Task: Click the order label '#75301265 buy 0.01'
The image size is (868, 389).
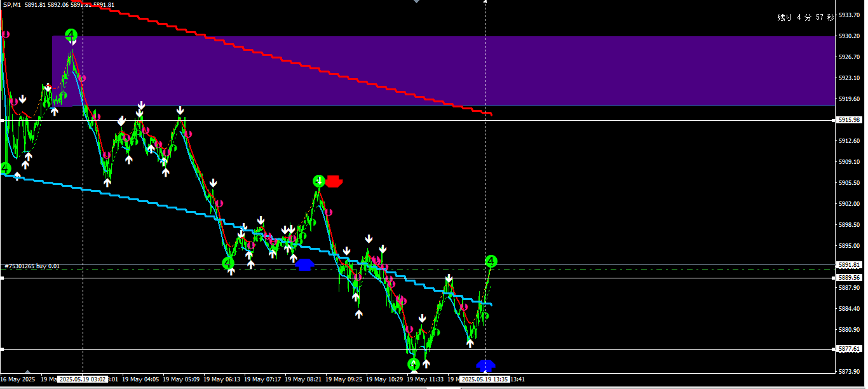Action: tap(32, 266)
